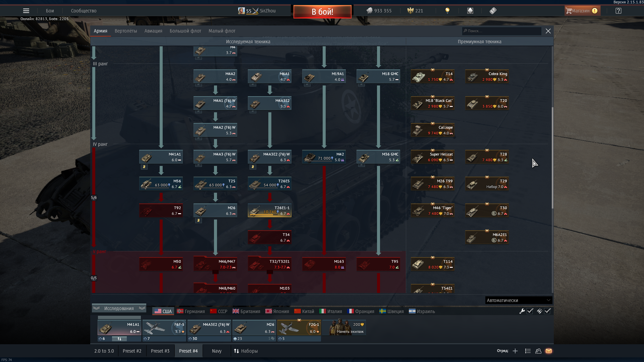Select the Италия nation flag
The height and width of the screenshot is (362, 644).
(331, 311)
